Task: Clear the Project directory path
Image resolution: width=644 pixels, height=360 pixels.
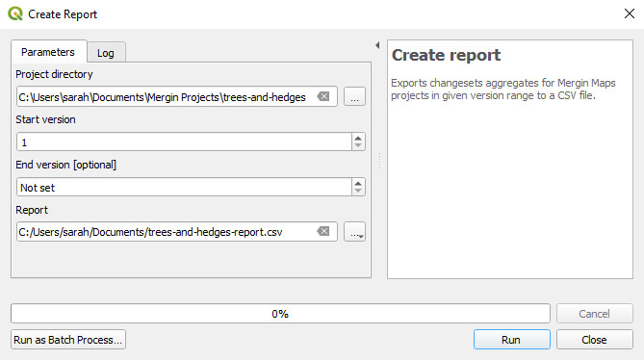Action: point(323,96)
